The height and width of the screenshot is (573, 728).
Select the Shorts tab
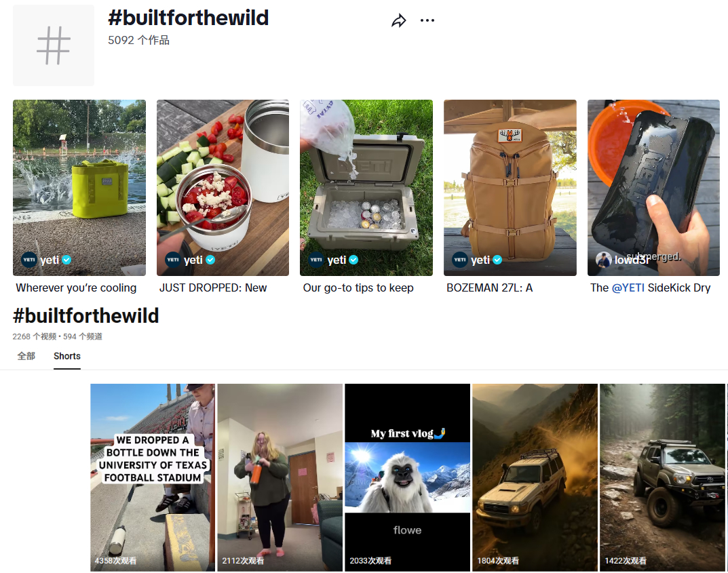coord(67,356)
